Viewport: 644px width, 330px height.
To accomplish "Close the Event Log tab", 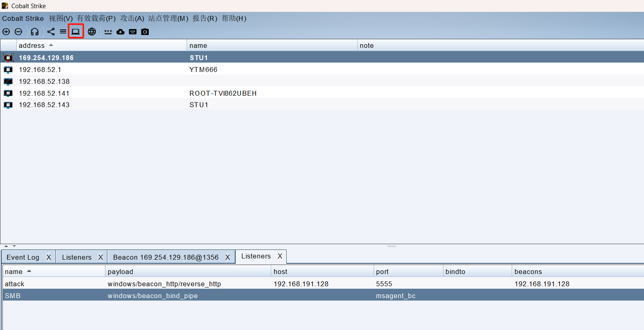I will coord(49,257).
